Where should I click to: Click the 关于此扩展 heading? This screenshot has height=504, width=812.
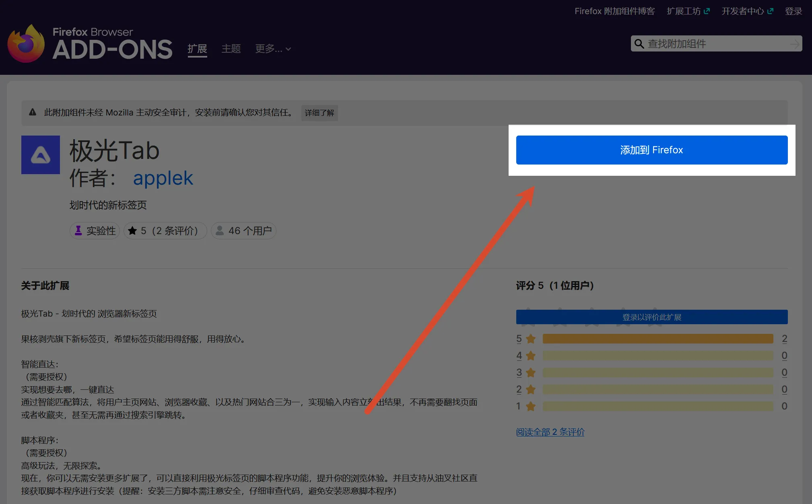(x=45, y=286)
